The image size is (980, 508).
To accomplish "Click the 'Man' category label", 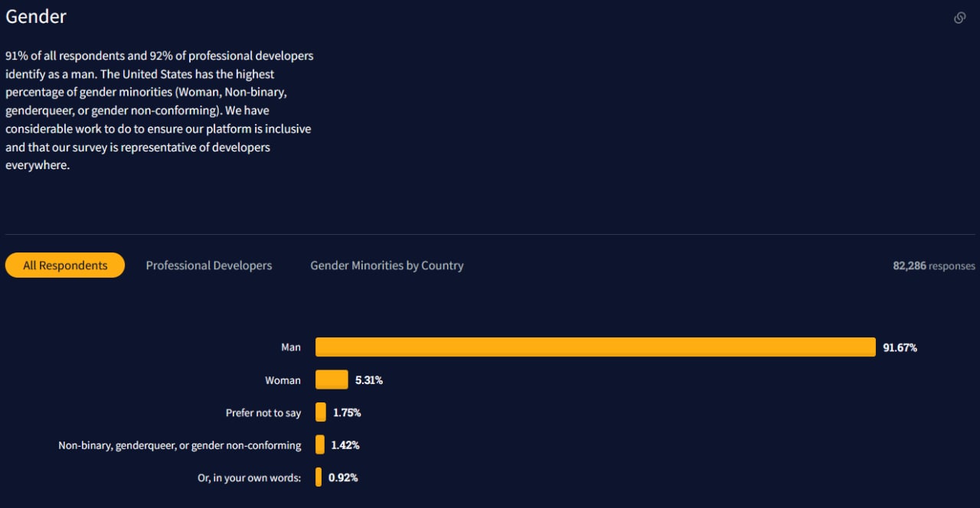I will tap(291, 347).
